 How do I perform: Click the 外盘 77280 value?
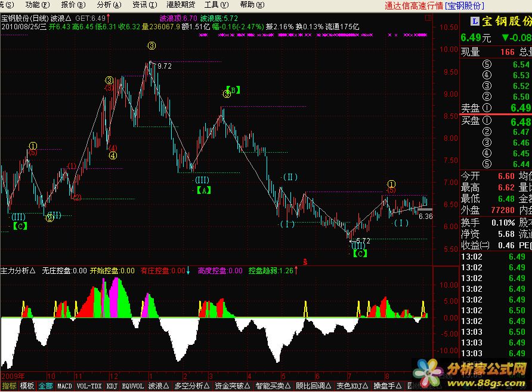(x=503, y=211)
